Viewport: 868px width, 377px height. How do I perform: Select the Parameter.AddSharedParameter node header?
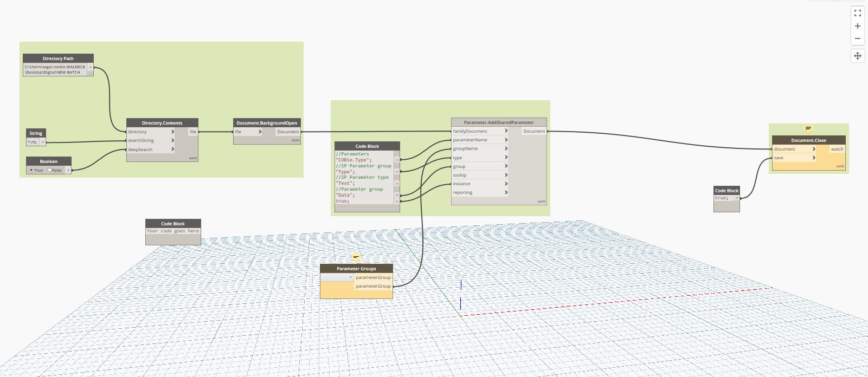point(499,122)
